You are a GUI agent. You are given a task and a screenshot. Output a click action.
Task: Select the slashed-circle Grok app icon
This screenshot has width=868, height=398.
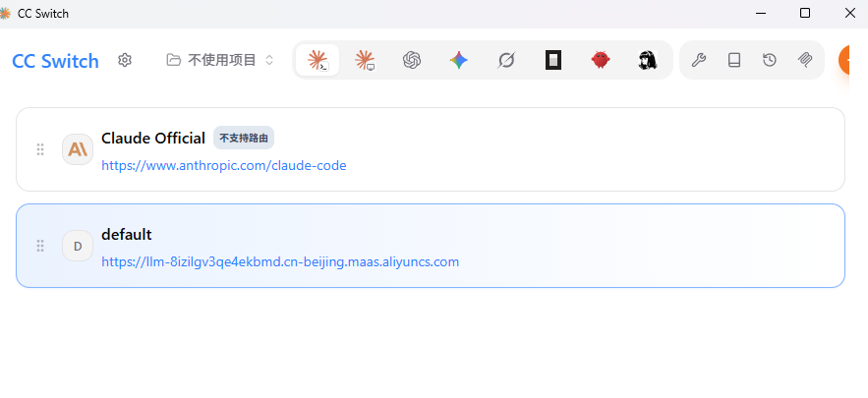(506, 60)
